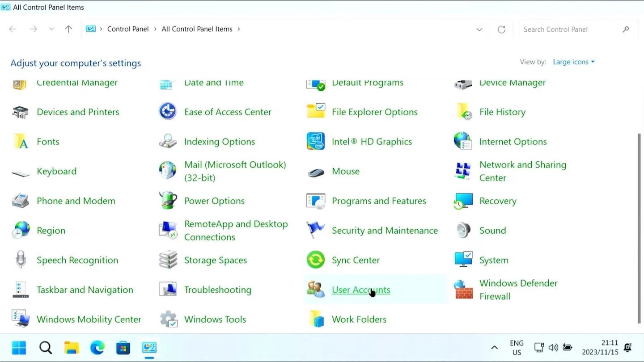Click the Control Panel icon in address bar
The height and width of the screenshot is (362, 644).
pos(91,29)
